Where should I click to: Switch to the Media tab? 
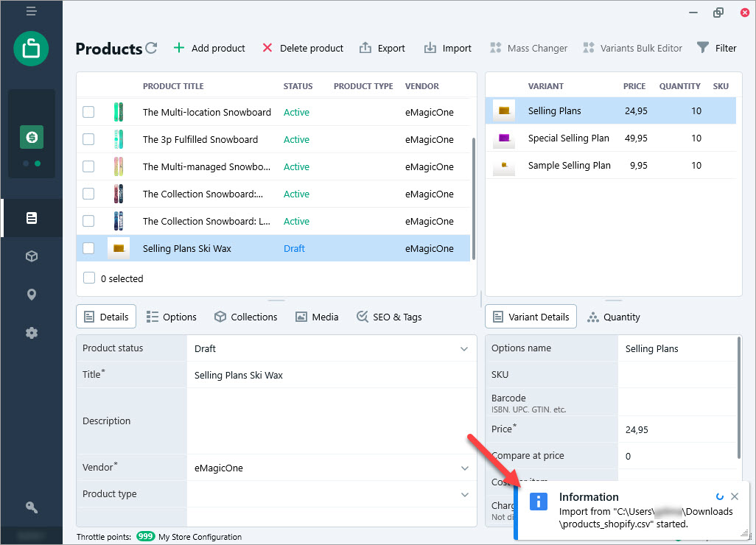317,317
